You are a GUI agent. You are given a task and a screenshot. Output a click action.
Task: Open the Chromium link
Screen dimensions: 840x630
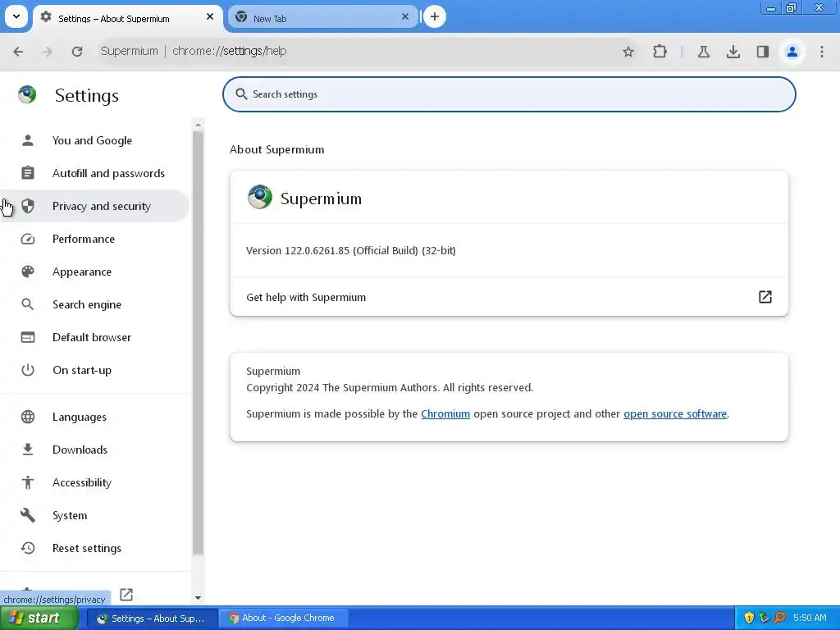point(445,414)
